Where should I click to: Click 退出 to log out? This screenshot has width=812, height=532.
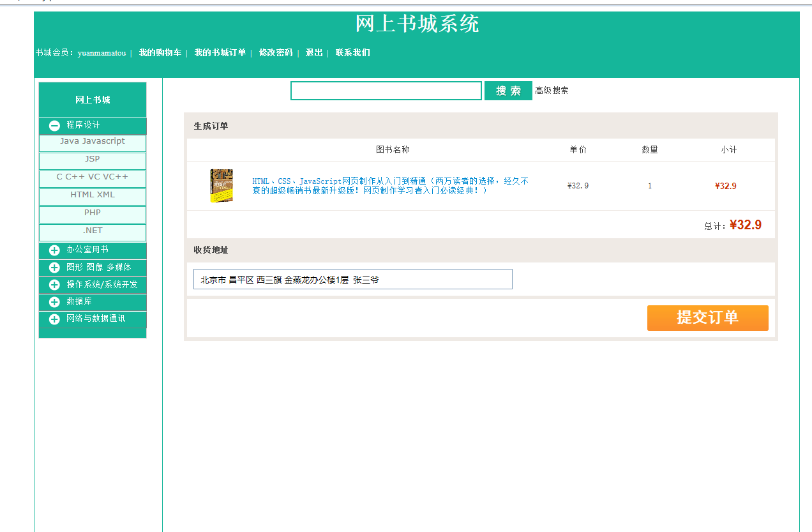(x=312, y=53)
